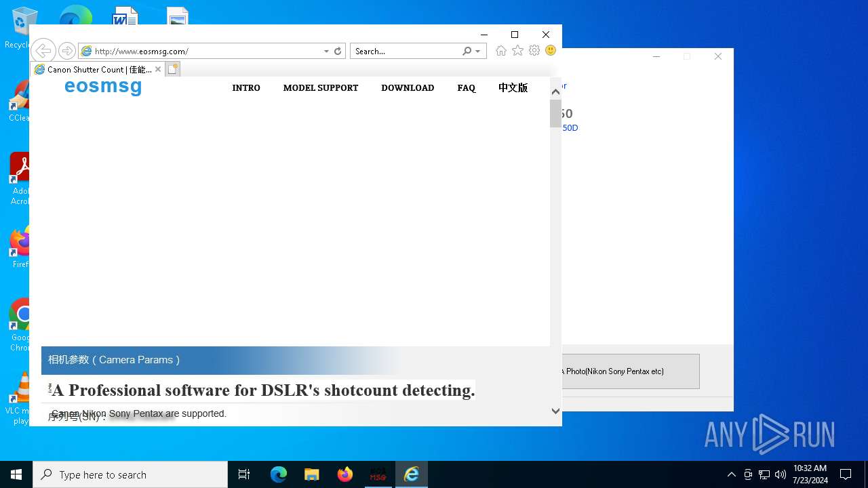Viewport: 868px width, 488px height.
Task: Click the 50D link in background window
Action: pyautogui.click(x=570, y=127)
